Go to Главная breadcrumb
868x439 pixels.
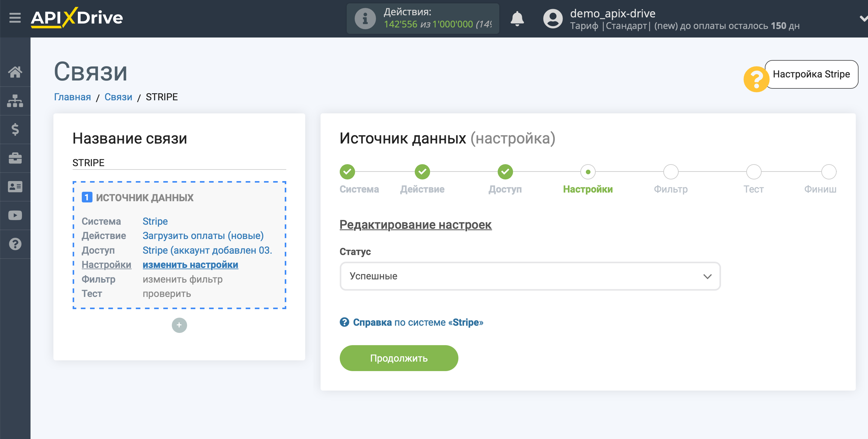pyautogui.click(x=72, y=97)
